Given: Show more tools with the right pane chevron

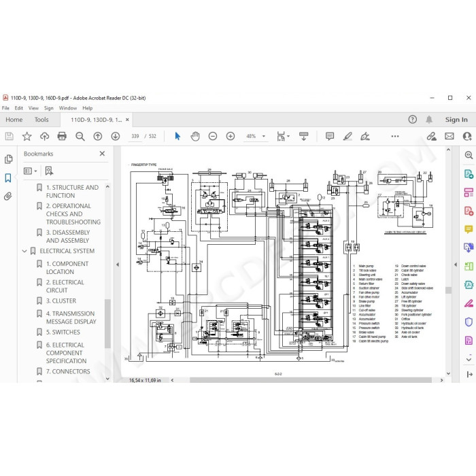Looking at the screenshot, I should (x=469, y=359).
